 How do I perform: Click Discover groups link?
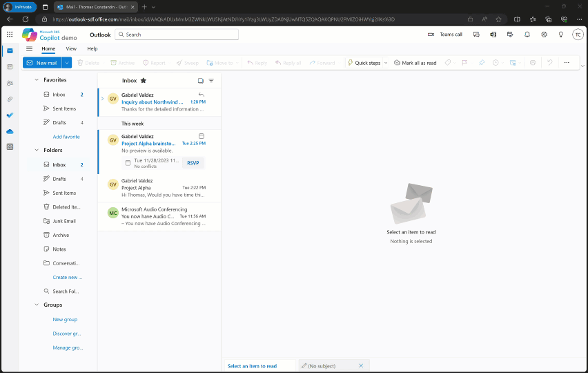[x=67, y=334]
